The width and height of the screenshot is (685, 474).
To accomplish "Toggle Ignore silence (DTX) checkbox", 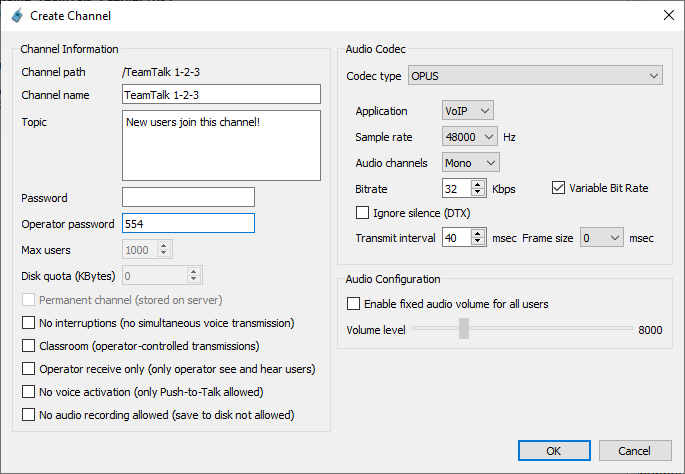I will tap(363, 213).
